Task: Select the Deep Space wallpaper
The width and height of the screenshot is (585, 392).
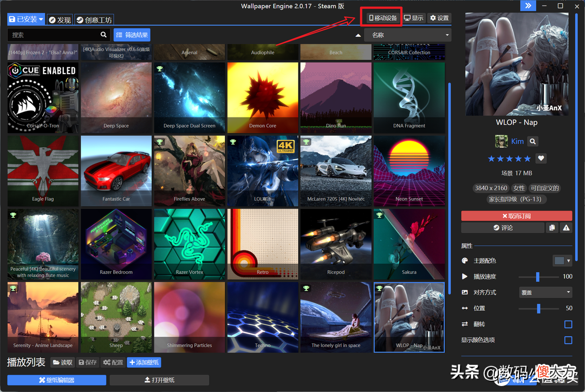Action: coord(116,97)
